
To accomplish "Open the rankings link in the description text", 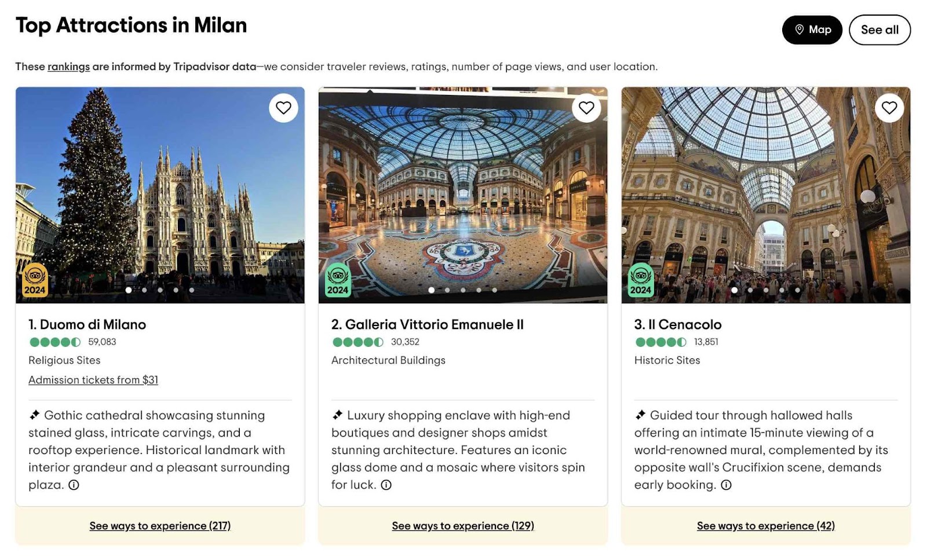I will pyautogui.click(x=68, y=67).
